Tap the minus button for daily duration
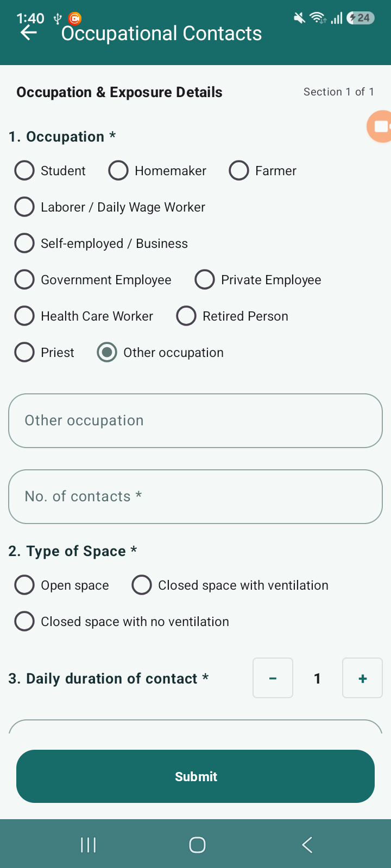This screenshot has height=868, width=391. pyautogui.click(x=273, y=678)
